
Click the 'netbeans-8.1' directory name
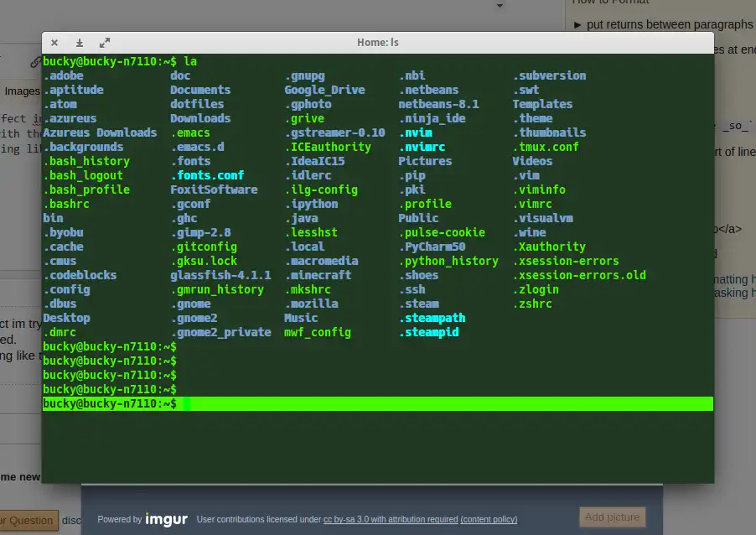(x=438, y=104)
